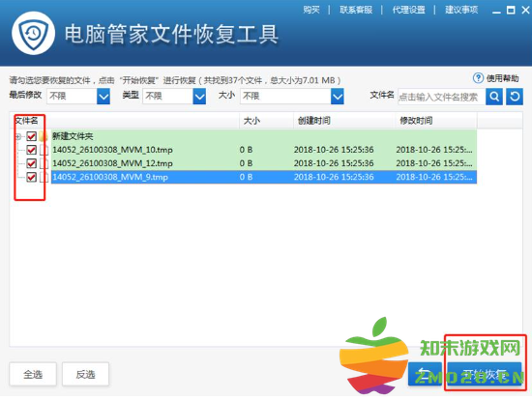Sort by the 修改时间 column header

(x=436, y=121)
